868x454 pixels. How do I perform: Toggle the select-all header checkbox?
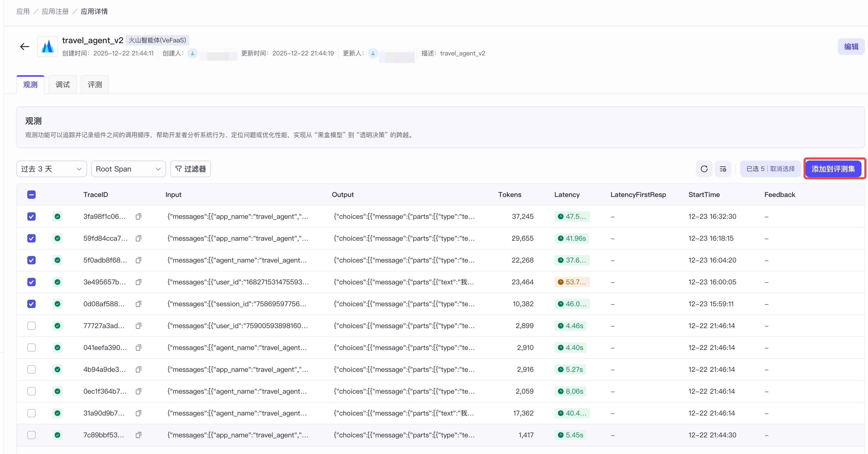coord(31,195)
